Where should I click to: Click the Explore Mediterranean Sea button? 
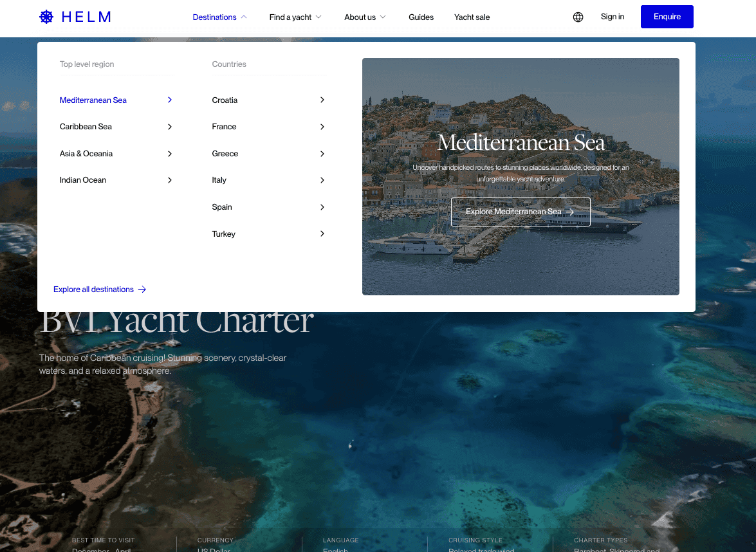pyautogui.click(x=520, y=212)
